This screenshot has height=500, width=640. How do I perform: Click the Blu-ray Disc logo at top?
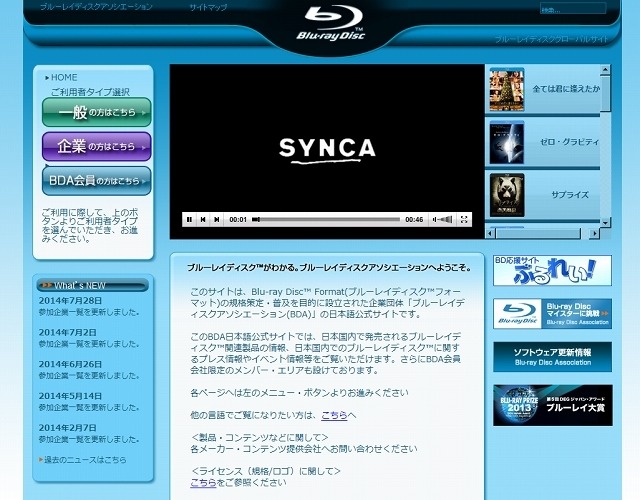click(x=331, y=23)
